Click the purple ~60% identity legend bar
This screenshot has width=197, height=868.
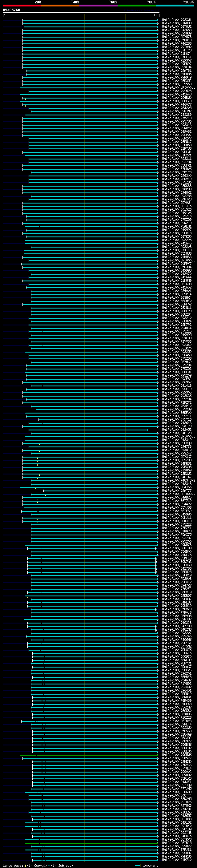tap(99, 6)
